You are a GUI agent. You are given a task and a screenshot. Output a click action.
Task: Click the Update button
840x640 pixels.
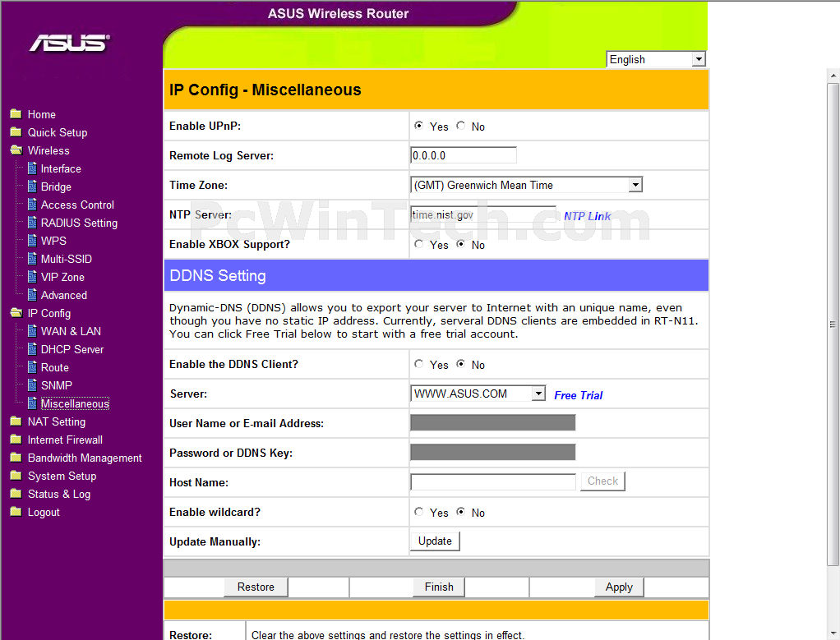point(435,541)
